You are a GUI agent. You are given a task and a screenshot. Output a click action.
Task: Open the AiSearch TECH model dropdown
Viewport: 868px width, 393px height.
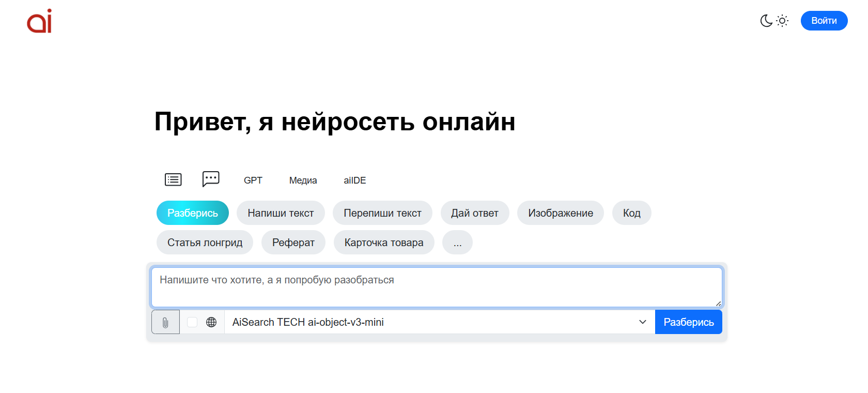click(x=439, y=322)
